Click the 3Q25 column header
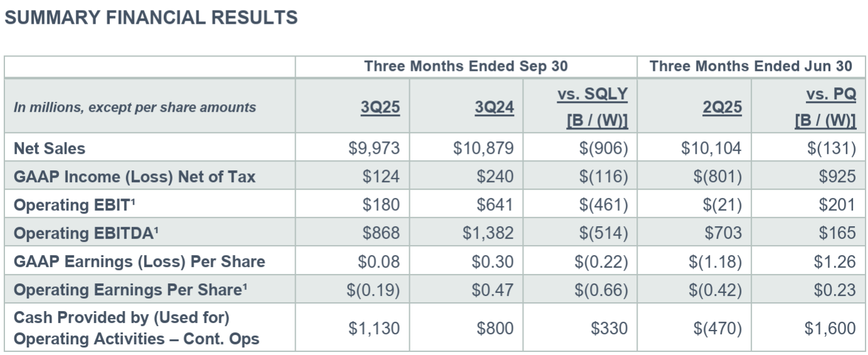The width and height of the screenshot is (868, 355). click(380, 107)
